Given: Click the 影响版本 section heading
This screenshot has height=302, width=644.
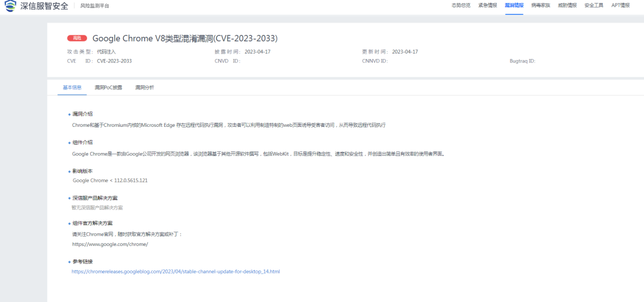Looking at the screenshot, I should tap(82, 171).
